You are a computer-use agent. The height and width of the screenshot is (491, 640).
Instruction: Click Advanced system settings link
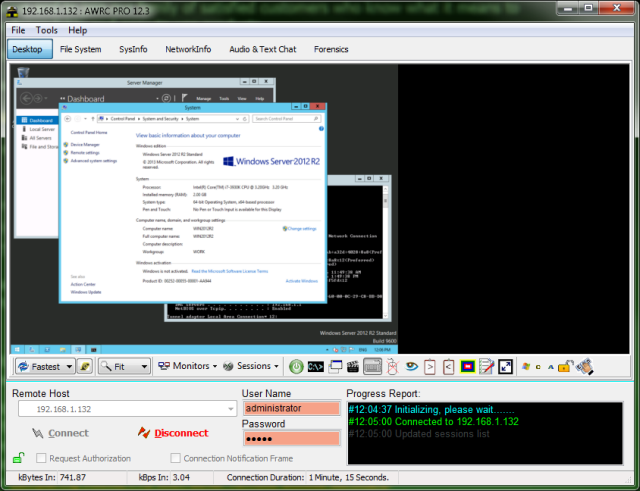tap(93, 161)
